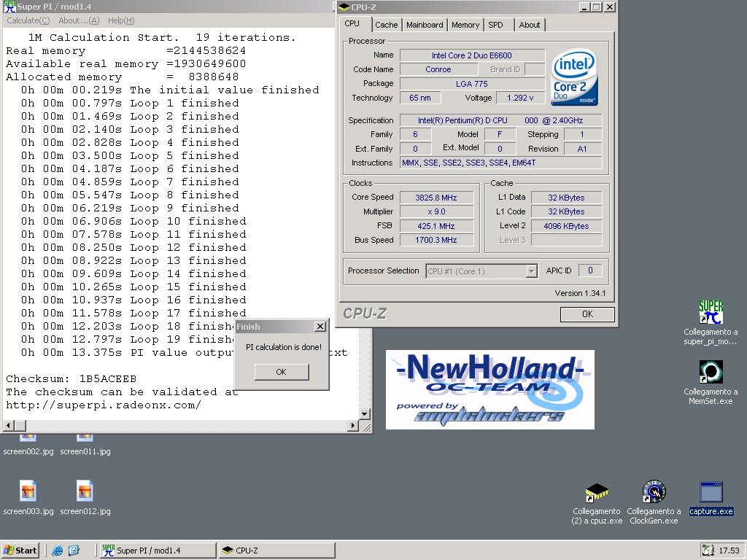Minimize the CPU-Z window
Viewport: 747px width, 560px height.
click(585, 7)
